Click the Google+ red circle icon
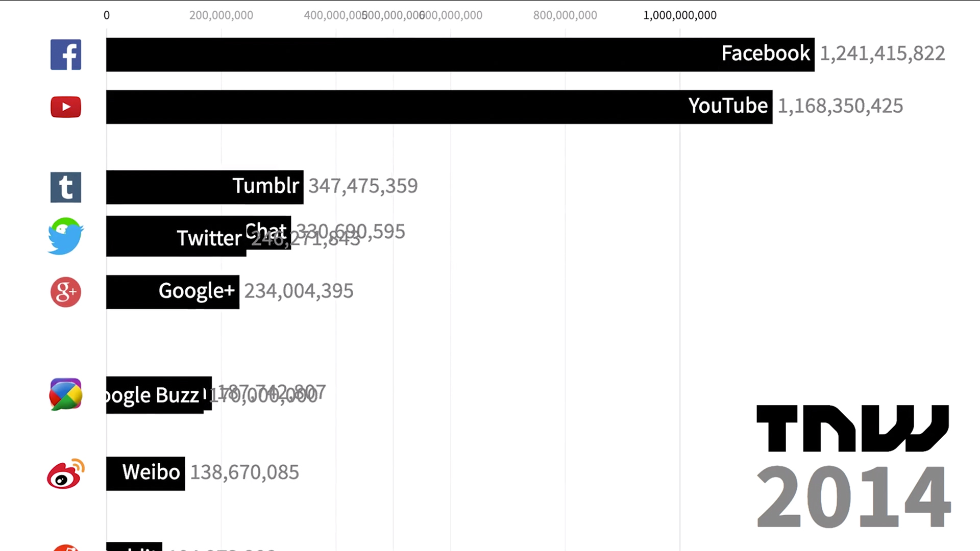The width and height of the screenshot is (980, 551). (x=66, y=292)
